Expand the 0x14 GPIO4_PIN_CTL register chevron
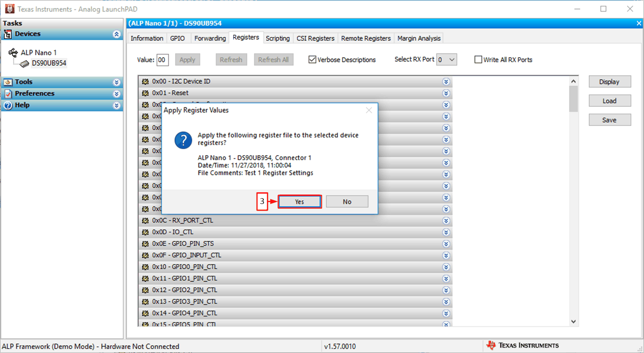Screen dimensions: 644x353 [x=446, y=313]
